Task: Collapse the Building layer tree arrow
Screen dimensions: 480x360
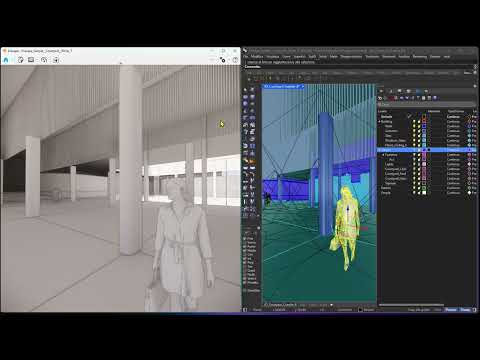Action: click(379, 122)
